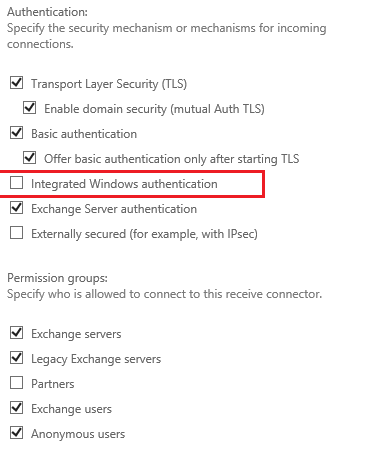Check the Externally secured (IPsec) checkbox
The image size is (376, 456).
(x=16, y=233)
